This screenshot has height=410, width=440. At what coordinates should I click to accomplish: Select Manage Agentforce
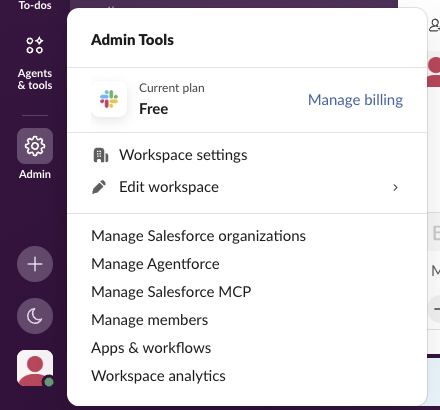coord(155,264)
